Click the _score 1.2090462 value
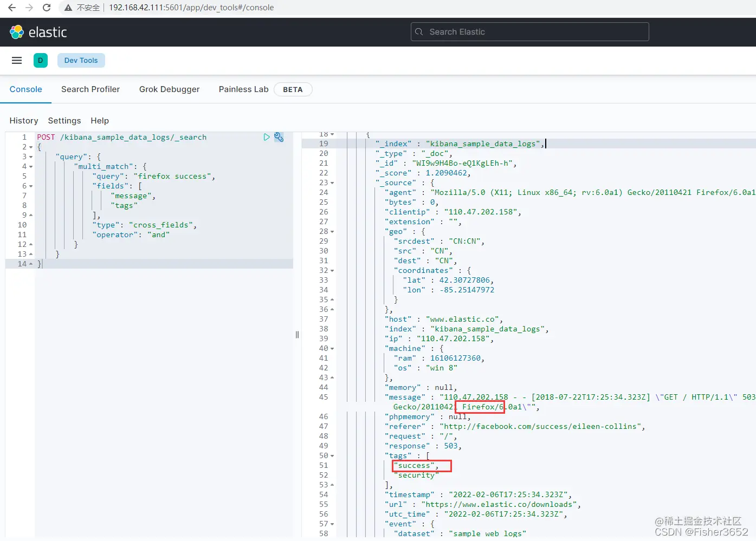 click(447, 173)
